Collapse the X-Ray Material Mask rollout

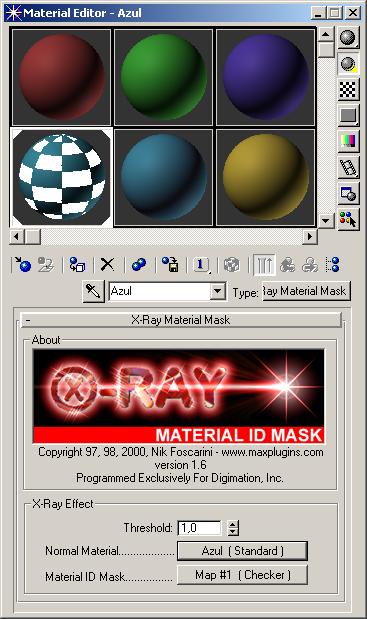pos(181,320)
